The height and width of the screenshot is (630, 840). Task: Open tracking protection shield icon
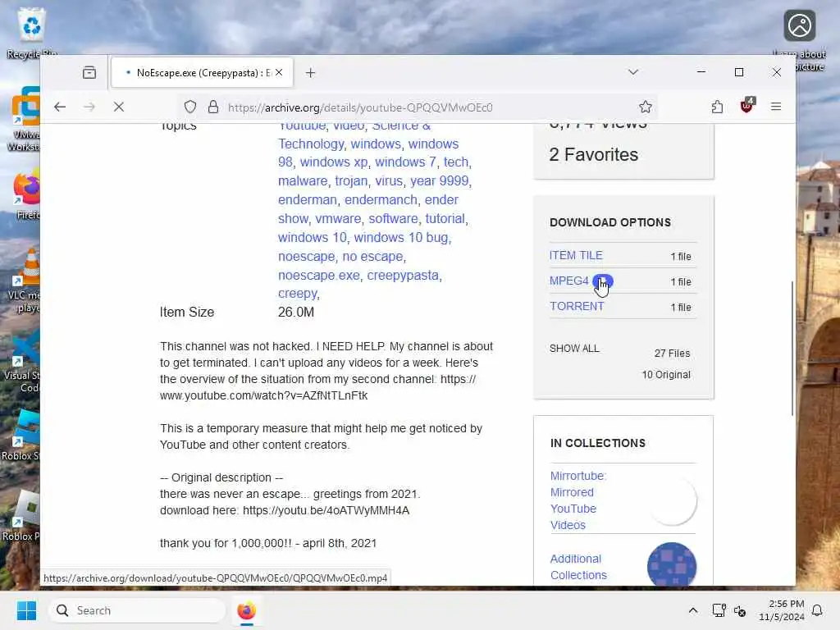click(x=190, y=107)
